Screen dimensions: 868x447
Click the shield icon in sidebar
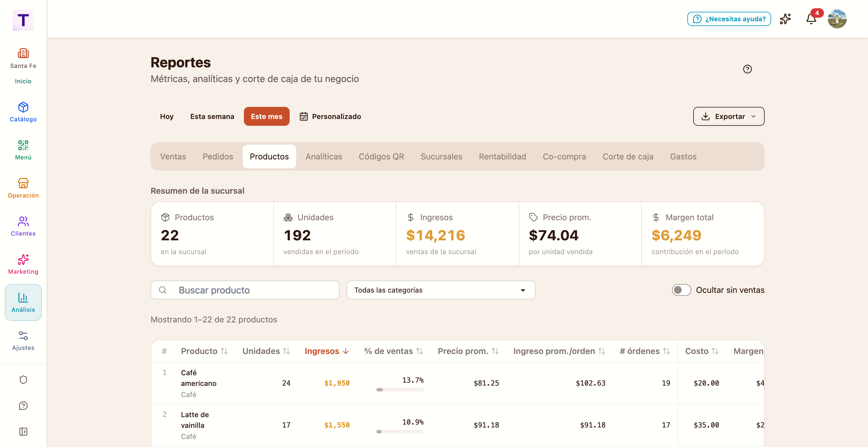click(23, 380)
